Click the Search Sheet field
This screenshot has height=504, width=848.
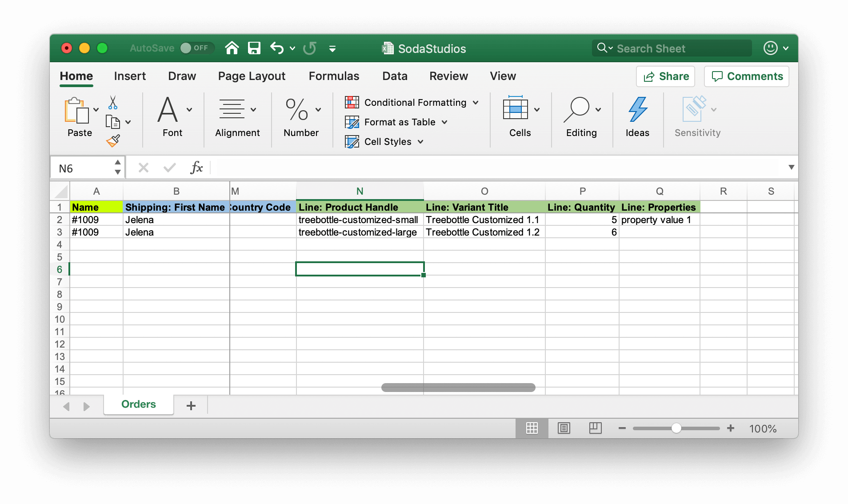click(672, 48)
